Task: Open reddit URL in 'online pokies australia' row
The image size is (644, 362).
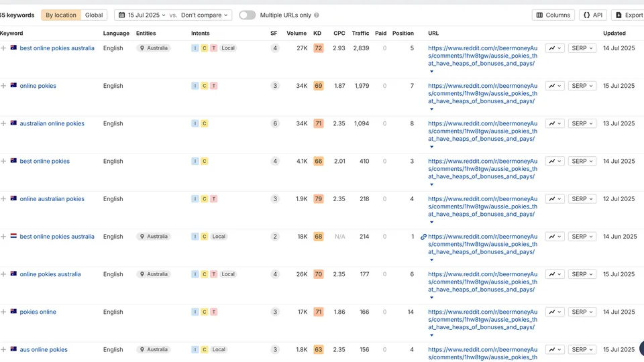Action: click(482, 282)
